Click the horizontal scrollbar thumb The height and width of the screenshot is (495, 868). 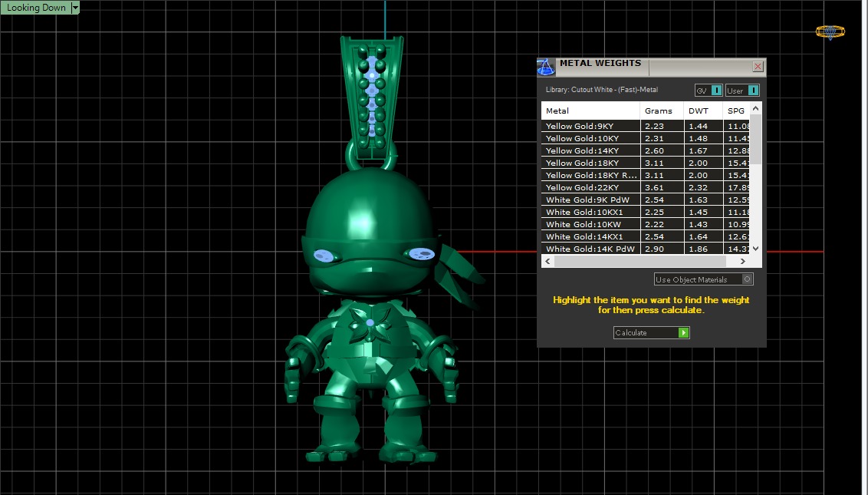point(640,261)
